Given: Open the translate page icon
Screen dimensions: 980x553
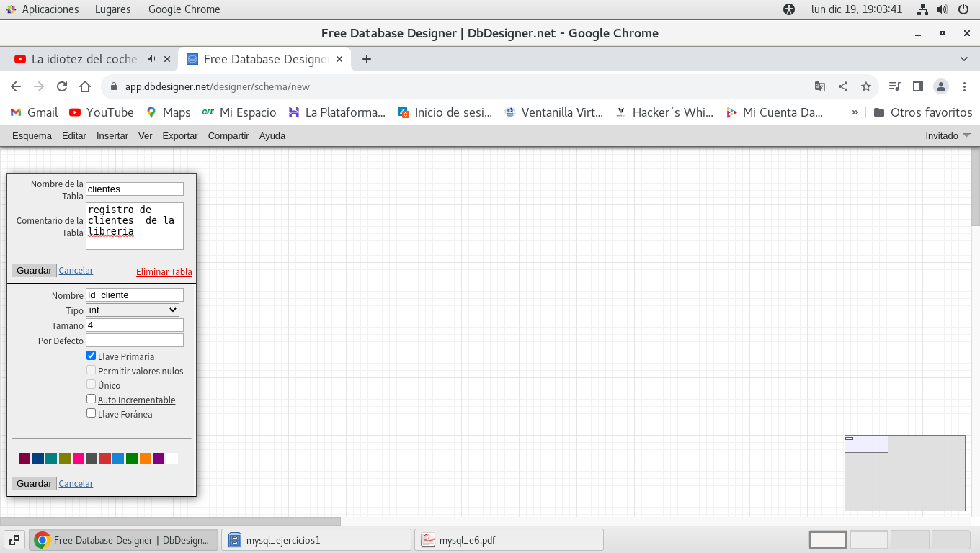Looking at the screenshot, I should point(820,86).
